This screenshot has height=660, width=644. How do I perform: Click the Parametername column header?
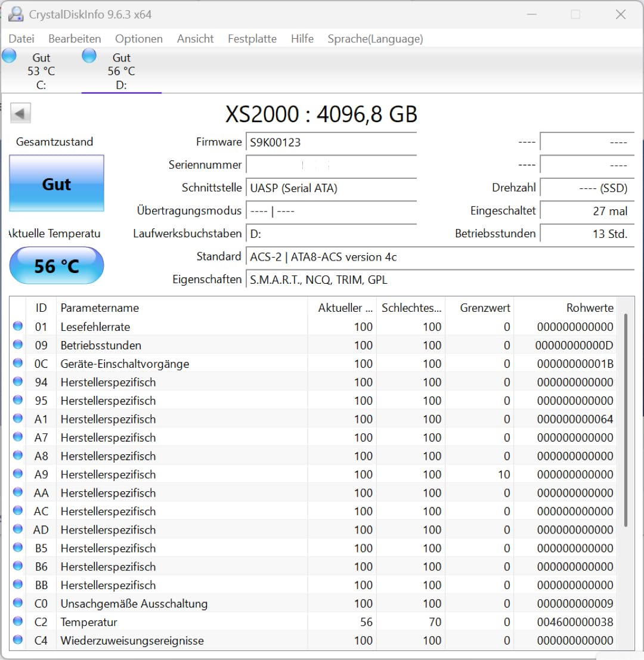click(x=182, y=308)
